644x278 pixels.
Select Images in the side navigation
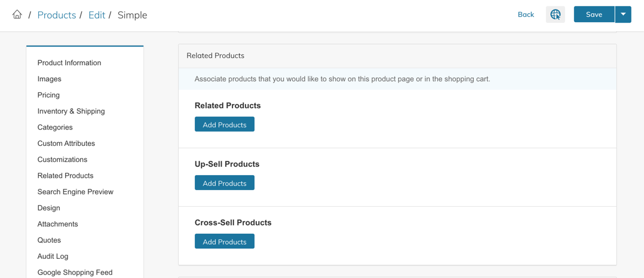tap(50, 79)
